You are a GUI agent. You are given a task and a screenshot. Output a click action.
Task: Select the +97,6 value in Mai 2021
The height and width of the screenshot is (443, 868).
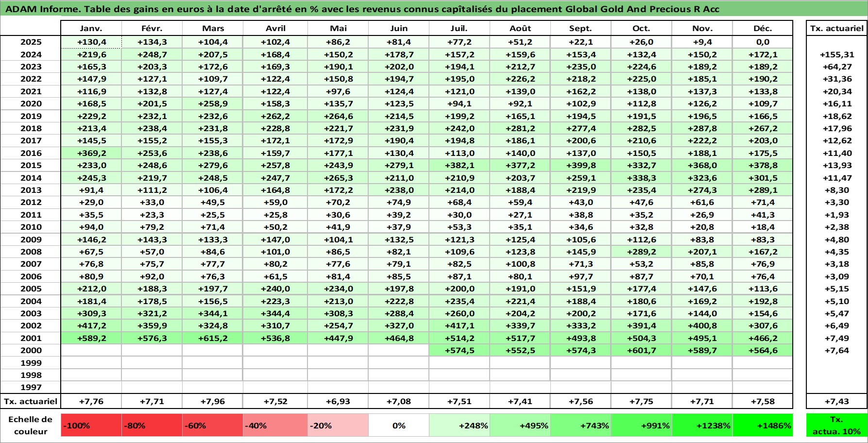(x=338, y=91)
